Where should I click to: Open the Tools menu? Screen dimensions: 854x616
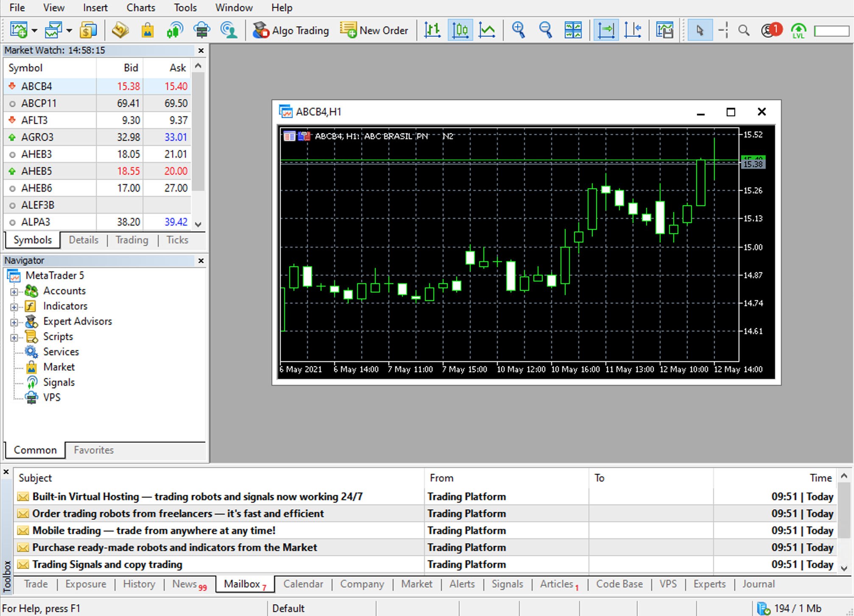point(185,8)
